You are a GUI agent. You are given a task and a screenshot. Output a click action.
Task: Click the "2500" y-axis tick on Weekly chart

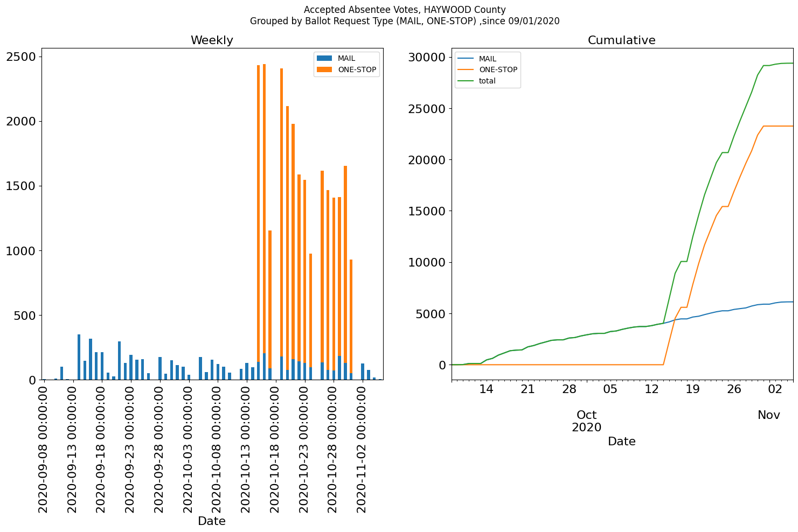pos(21,57)
